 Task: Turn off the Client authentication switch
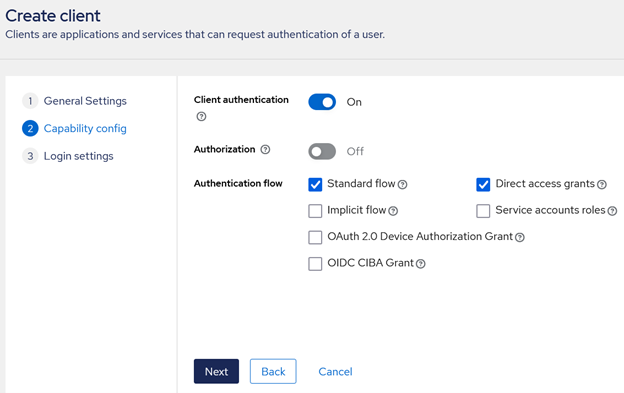(x=322, y=102)
